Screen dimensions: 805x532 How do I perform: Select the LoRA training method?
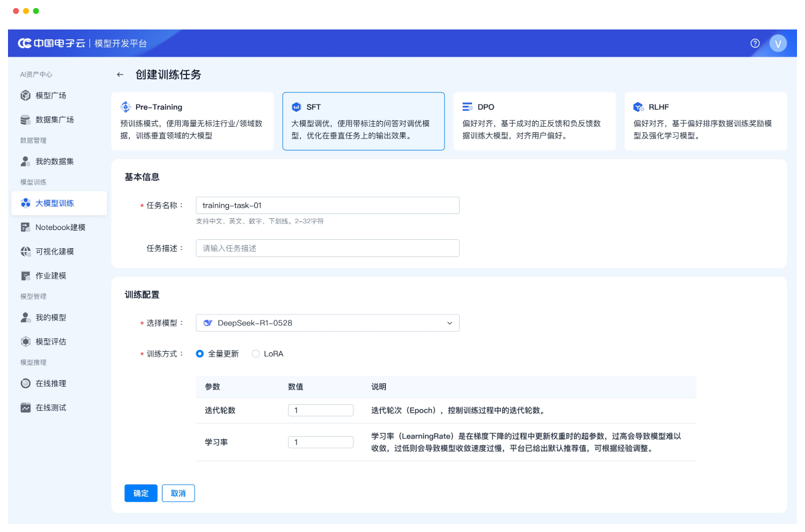click(x=256, y=354)
